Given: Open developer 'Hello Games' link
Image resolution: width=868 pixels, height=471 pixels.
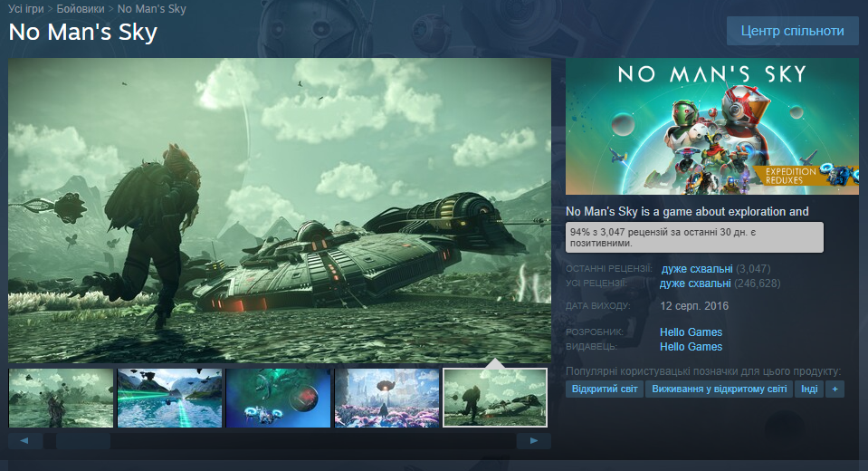Looking at the screenshot, I should [x=691, y=332].
